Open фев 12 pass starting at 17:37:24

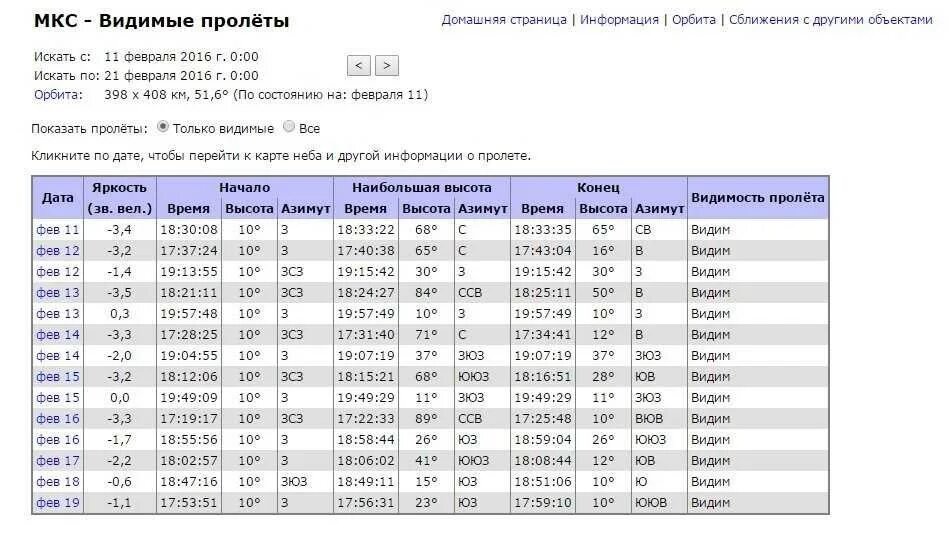[x=58, y=250]
